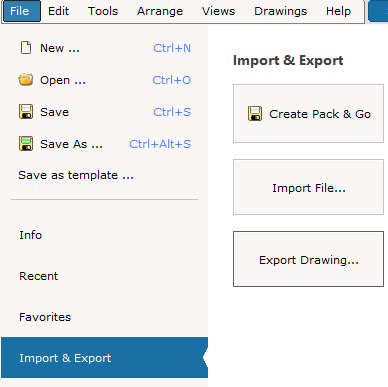Click the green floppy Save As icon

coord(26,144)
